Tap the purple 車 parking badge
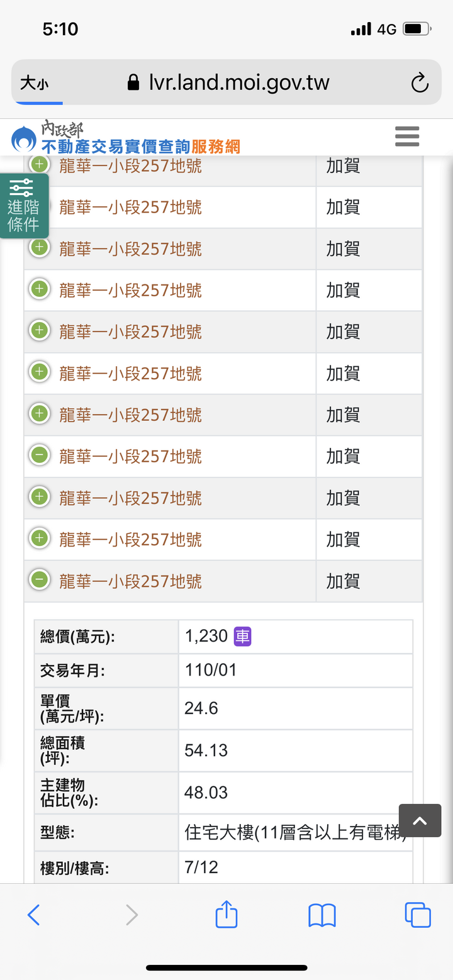The image size is (453, 980). click(x=242, y=637)
